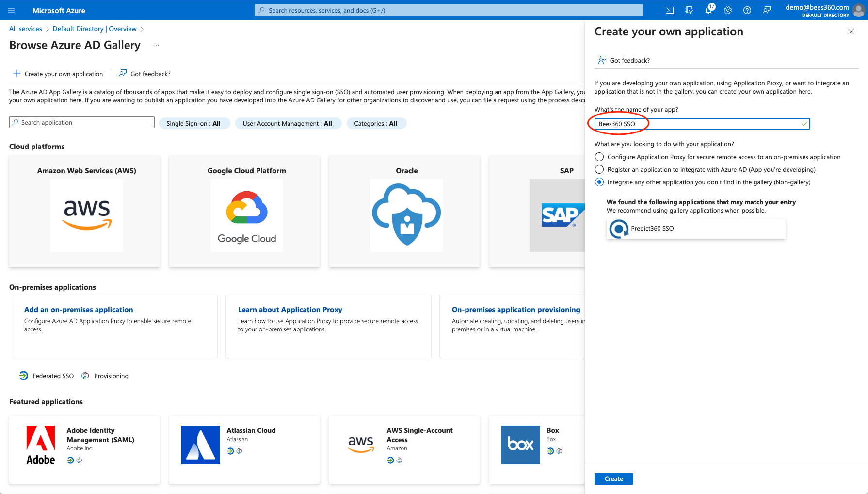This screenshot has height=494, width=868.
Task: Open portal settings gear
Action: (x=728, y=10)
